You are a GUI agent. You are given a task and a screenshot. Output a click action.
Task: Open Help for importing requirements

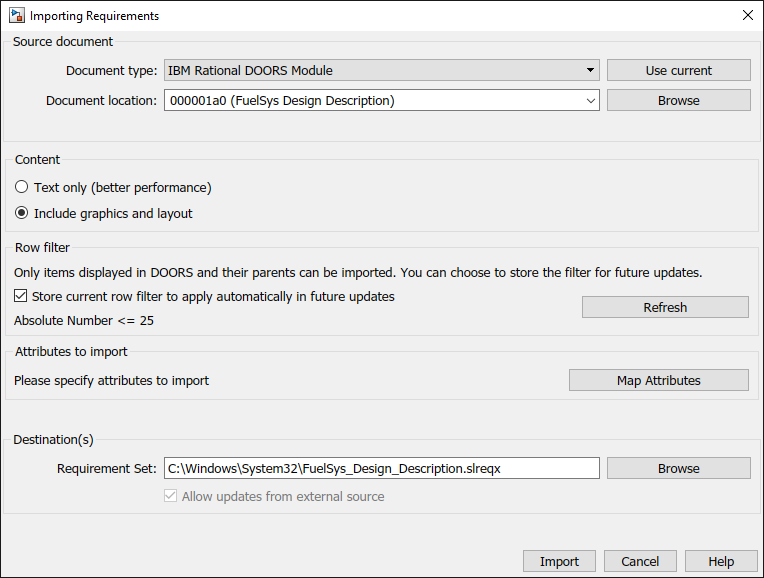point(721,561)
